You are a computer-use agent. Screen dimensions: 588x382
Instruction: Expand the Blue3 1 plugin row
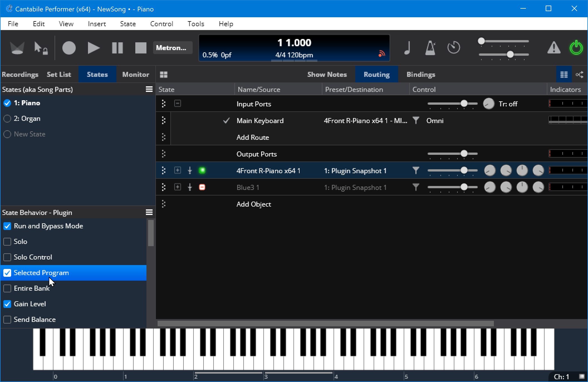click(177, 187)
